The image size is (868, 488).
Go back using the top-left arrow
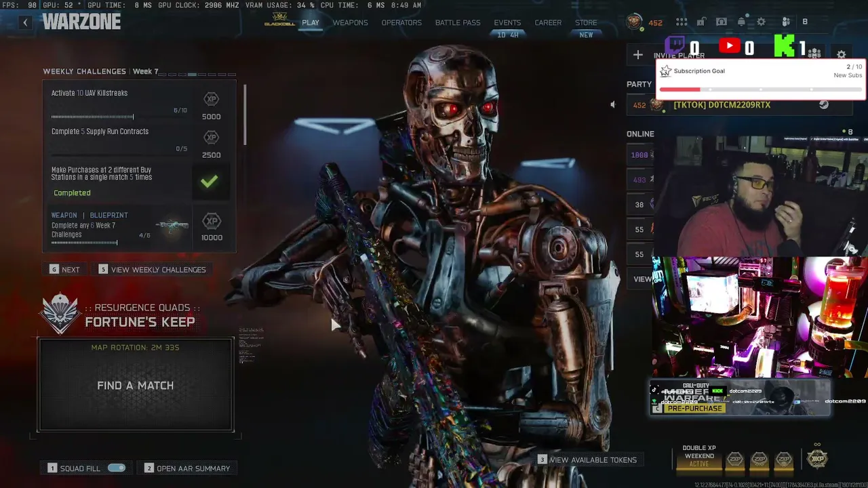click(25, 22)
